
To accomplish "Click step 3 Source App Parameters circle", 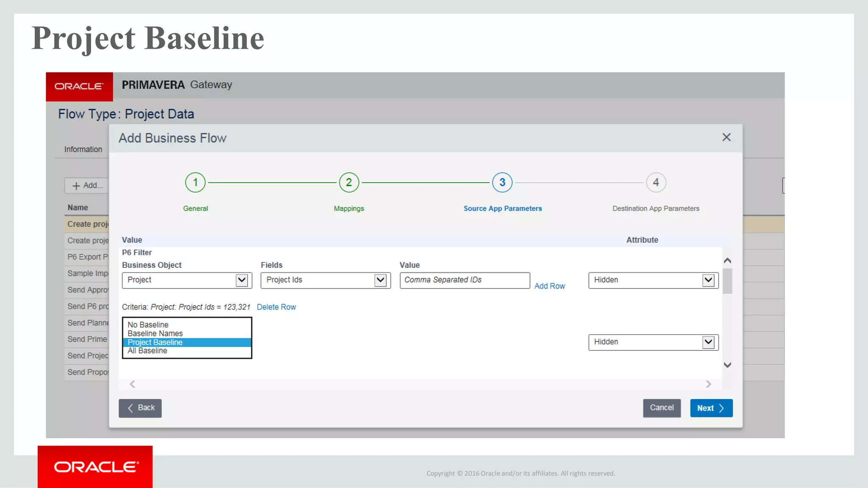I will coord(502,183).
